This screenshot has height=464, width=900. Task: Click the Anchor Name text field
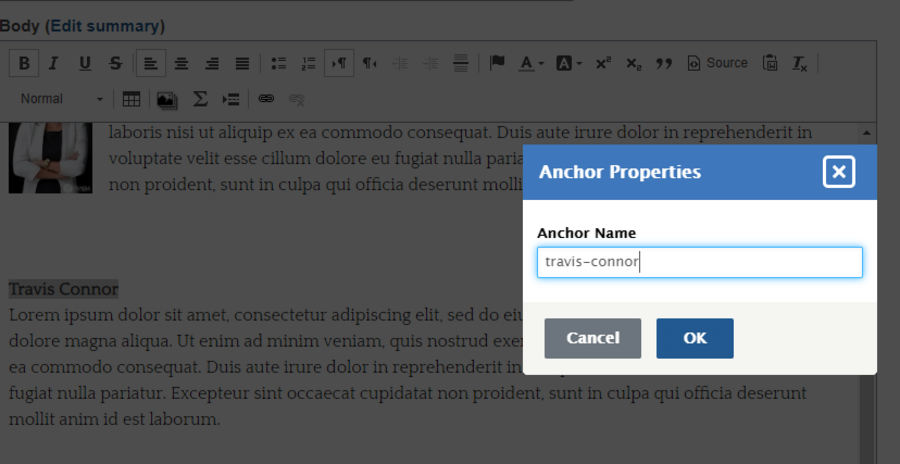(x=699, y=263)
